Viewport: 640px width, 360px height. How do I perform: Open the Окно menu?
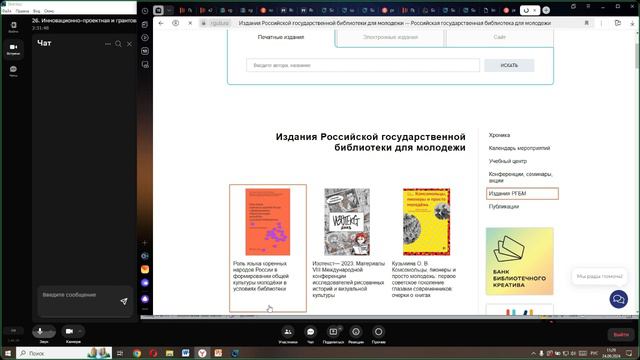49,11
